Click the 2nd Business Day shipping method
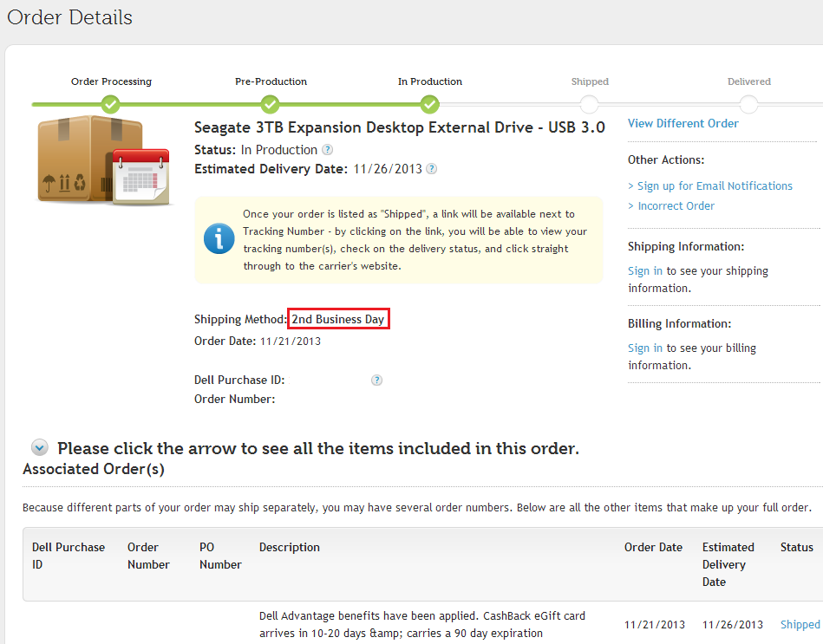This screenshot has width=823, height=644. (x=338, y=319)
